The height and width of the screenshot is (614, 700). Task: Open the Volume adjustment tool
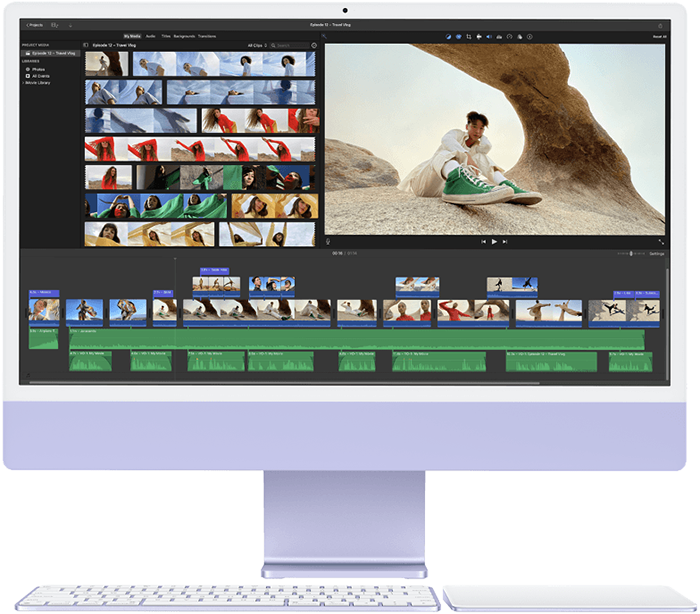coord(488,36)
